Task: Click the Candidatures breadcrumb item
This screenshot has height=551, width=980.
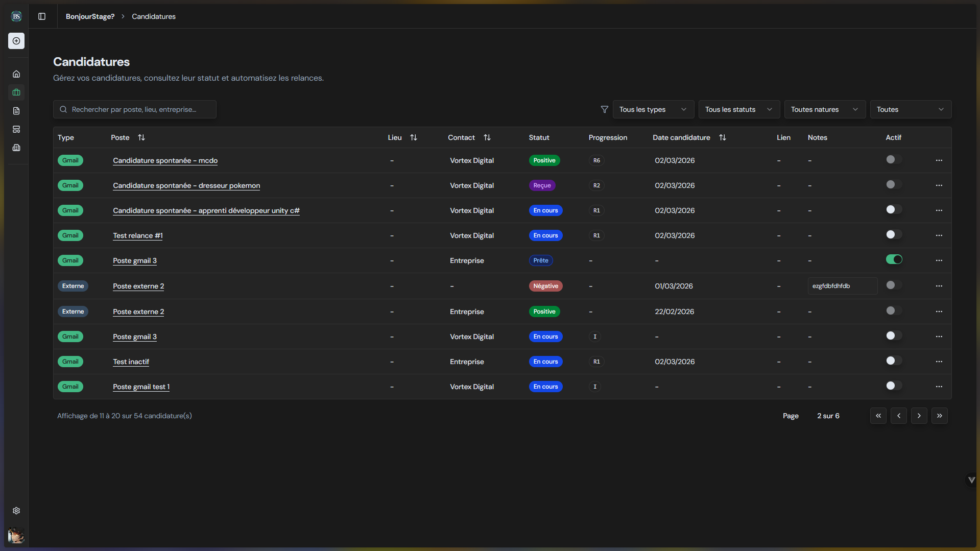Action: tap(153, 16)
